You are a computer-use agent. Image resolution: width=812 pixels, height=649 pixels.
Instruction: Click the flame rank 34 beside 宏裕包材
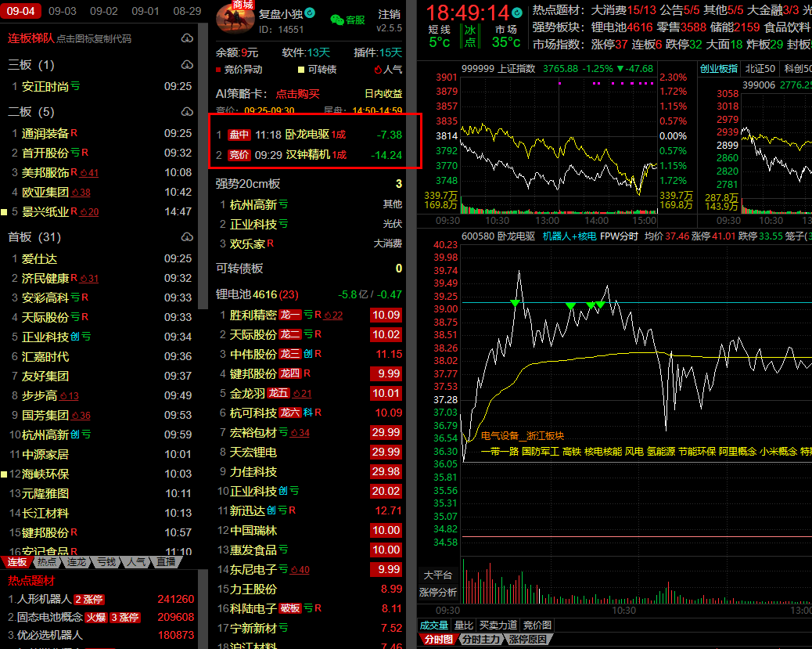(x=300, y=433)
